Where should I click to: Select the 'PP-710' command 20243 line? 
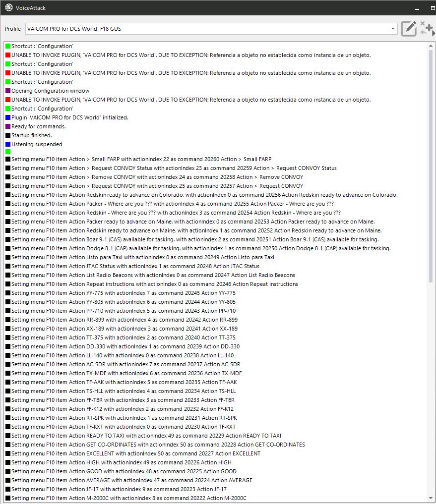click(x=121, y=311)
